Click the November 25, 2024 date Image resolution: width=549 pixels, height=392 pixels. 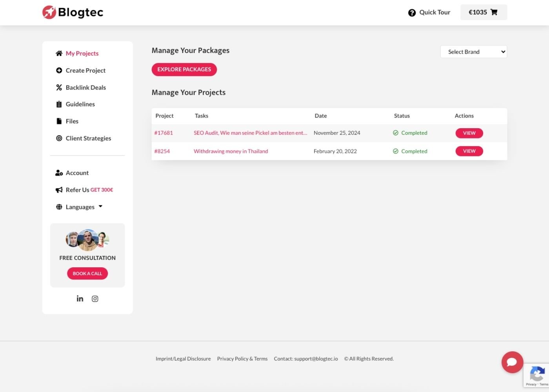(x=337, y=133)
